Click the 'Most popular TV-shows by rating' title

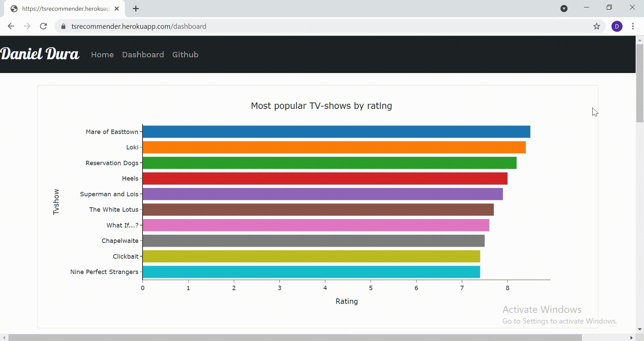click(x=321, y=106)
